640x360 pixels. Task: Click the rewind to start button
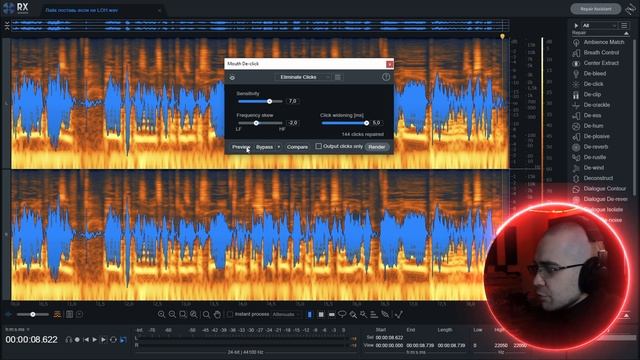(86, 340)
